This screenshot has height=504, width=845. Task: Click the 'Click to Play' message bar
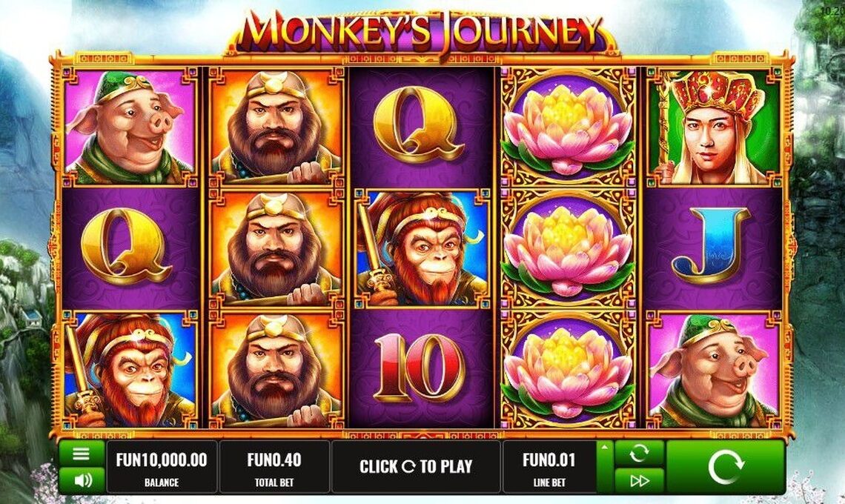click(x=416, y=467)
